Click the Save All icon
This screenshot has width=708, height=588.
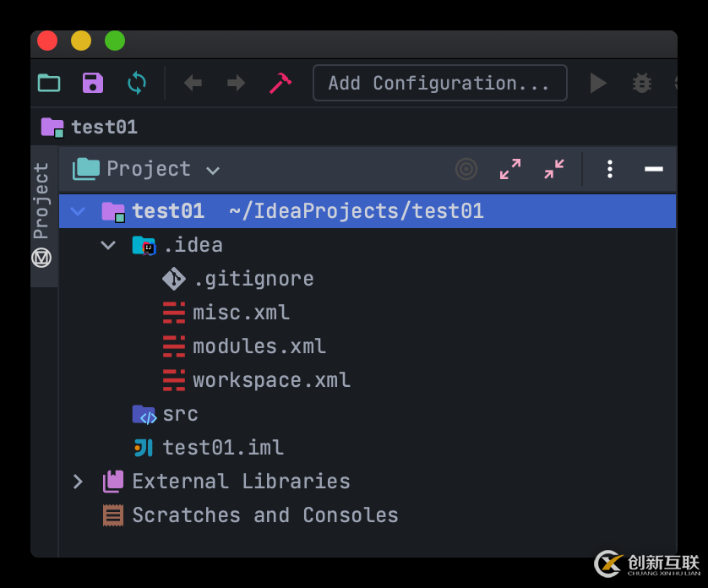(93, 82)
